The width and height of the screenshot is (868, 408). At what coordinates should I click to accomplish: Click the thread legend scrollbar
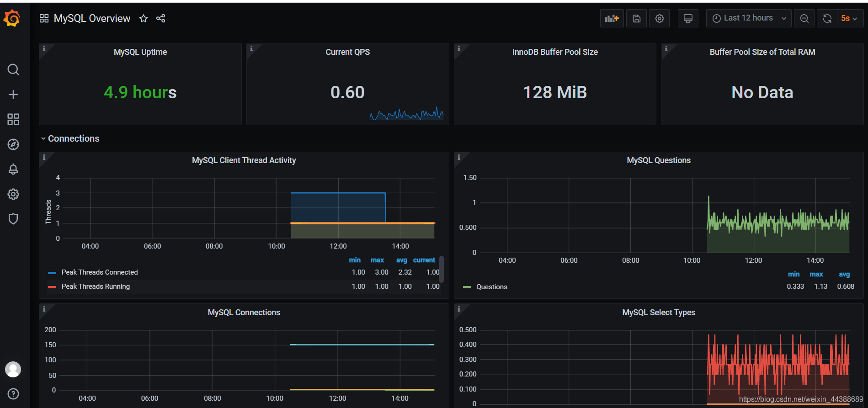point(442,269)
